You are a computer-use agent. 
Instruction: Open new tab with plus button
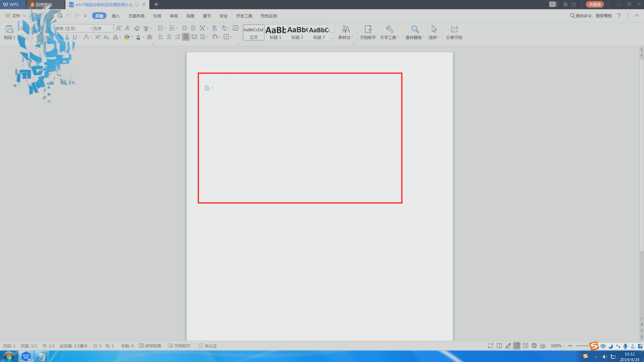[156, 4]
